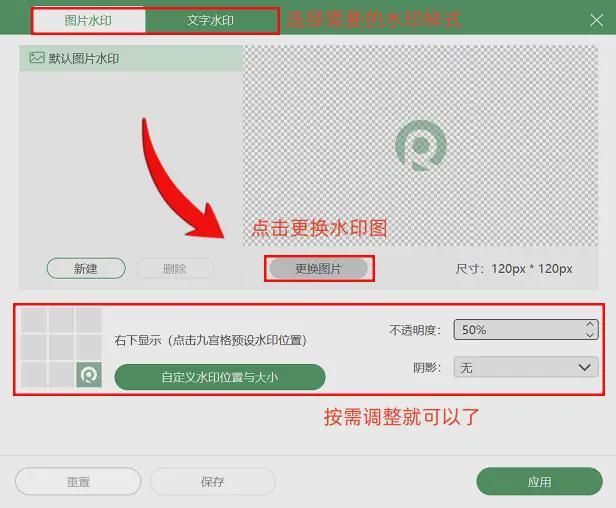Select the center grid position cell
Image resolution: width=616 pixels, height=508 pixels.
[61, 347]
